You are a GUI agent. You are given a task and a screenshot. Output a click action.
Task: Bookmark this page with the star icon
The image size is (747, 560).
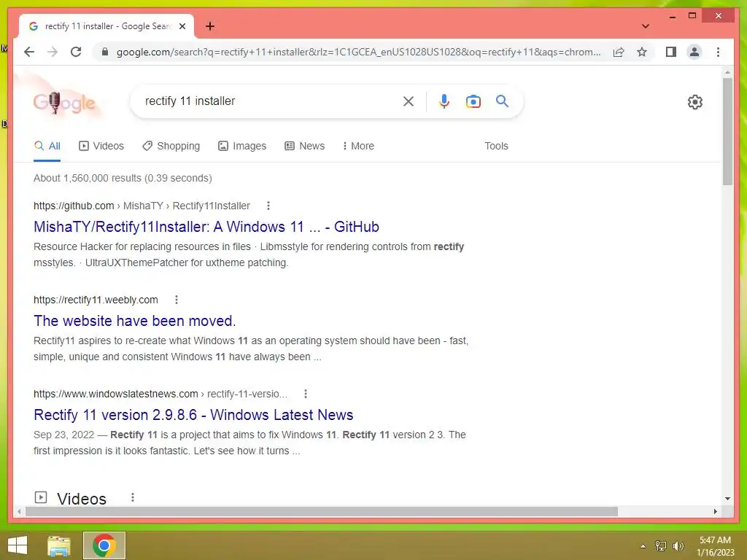tap(642, 52)
